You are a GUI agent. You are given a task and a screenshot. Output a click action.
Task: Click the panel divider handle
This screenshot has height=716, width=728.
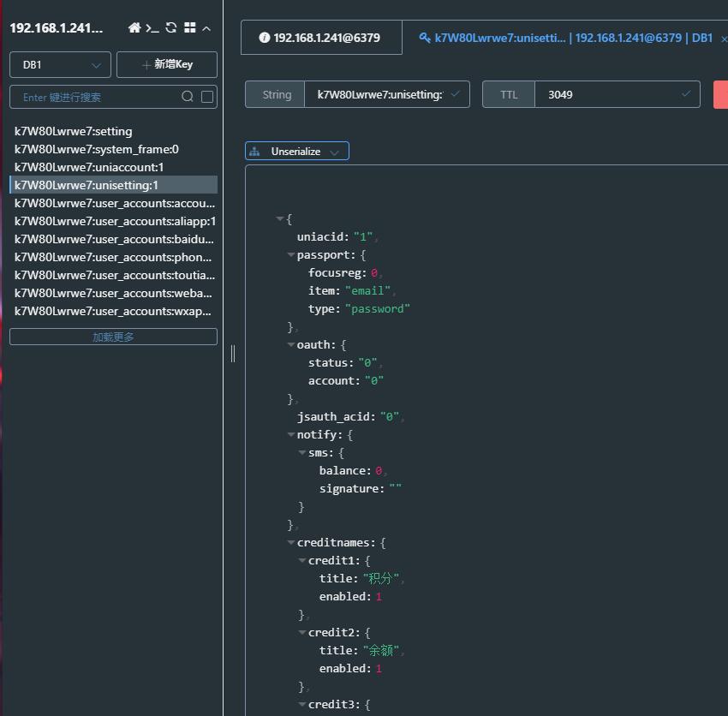click(x=233, y=354)
